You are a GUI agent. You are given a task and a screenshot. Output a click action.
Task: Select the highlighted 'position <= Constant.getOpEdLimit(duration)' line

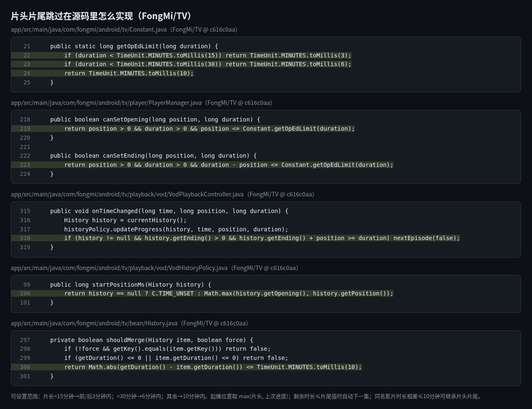(209, 129)
